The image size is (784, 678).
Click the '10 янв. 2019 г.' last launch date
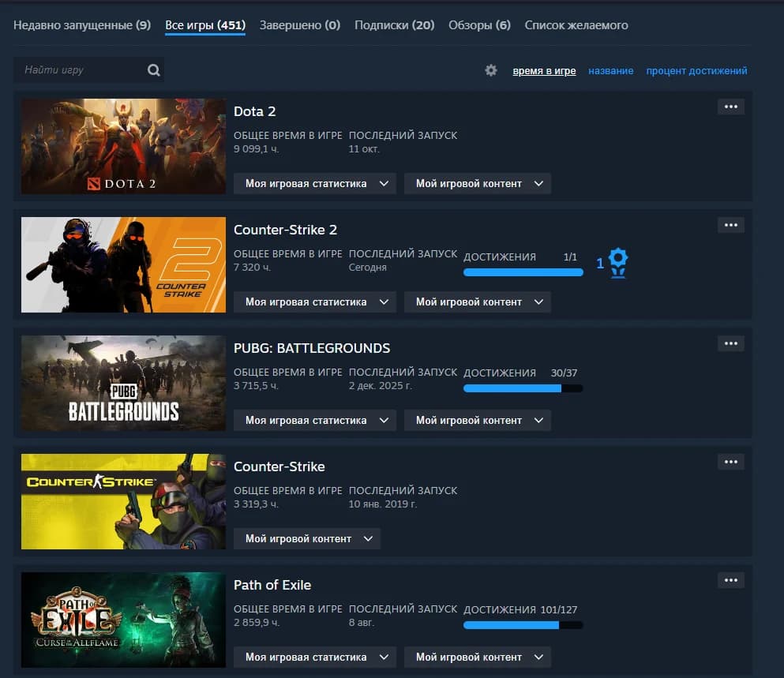[x=382, y=504]
